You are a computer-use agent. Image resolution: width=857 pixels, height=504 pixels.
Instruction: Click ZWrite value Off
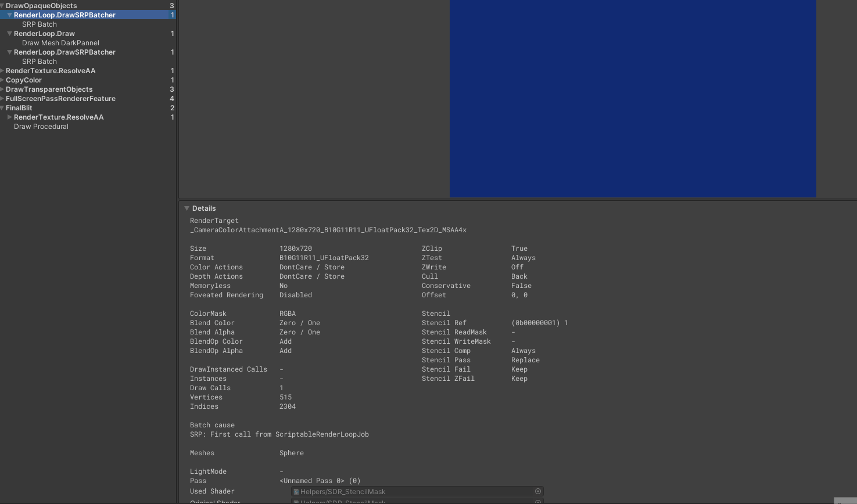pos(517,267)
